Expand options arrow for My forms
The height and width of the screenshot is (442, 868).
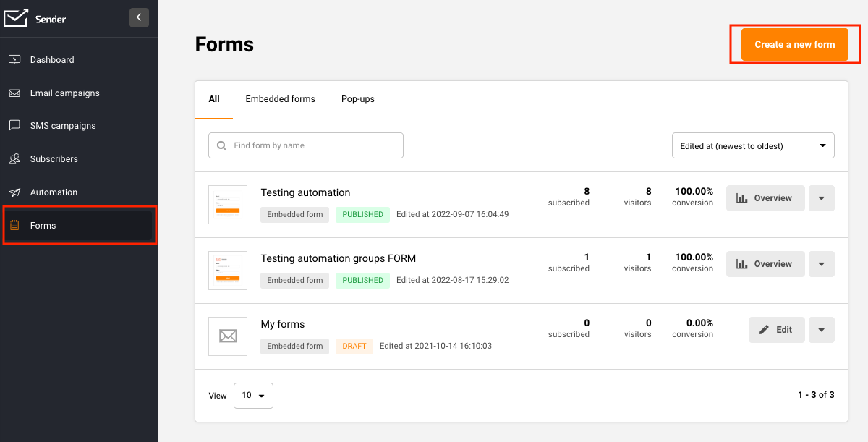point(821,330)
